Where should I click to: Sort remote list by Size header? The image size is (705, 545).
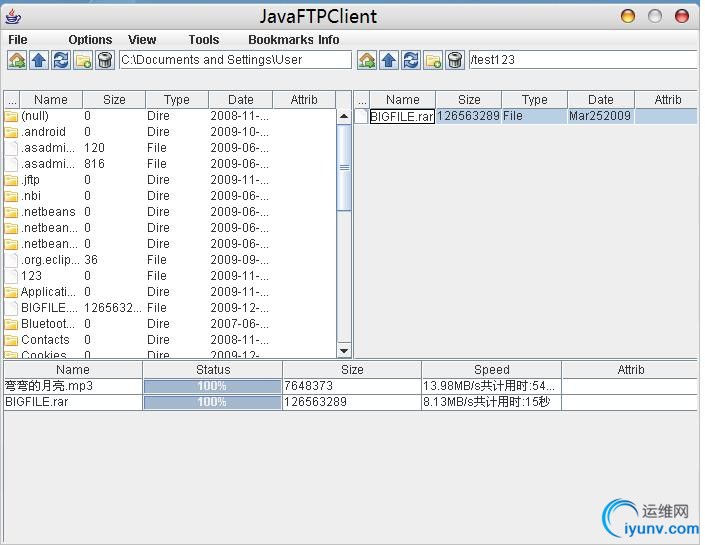point(469,99)
